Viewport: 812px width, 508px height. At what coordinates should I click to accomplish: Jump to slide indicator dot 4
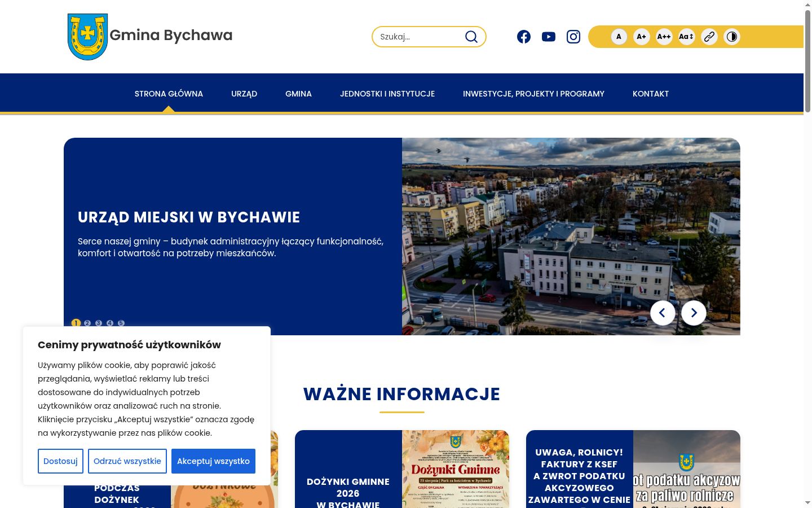110,323
